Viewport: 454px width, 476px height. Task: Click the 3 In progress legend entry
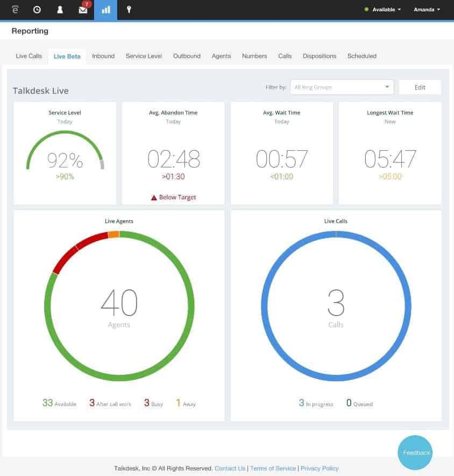[316, 403]
